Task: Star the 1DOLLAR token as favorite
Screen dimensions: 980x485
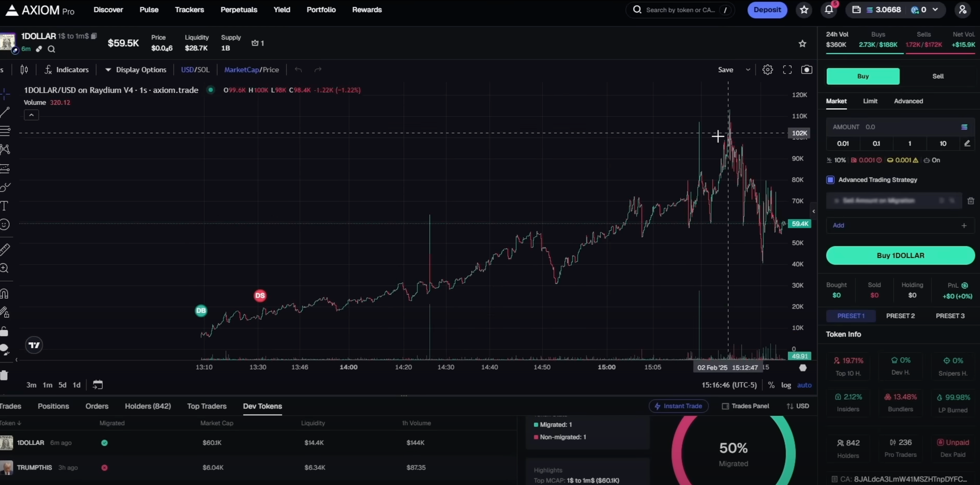Action: pyautogui.click(x=802, y=43)
